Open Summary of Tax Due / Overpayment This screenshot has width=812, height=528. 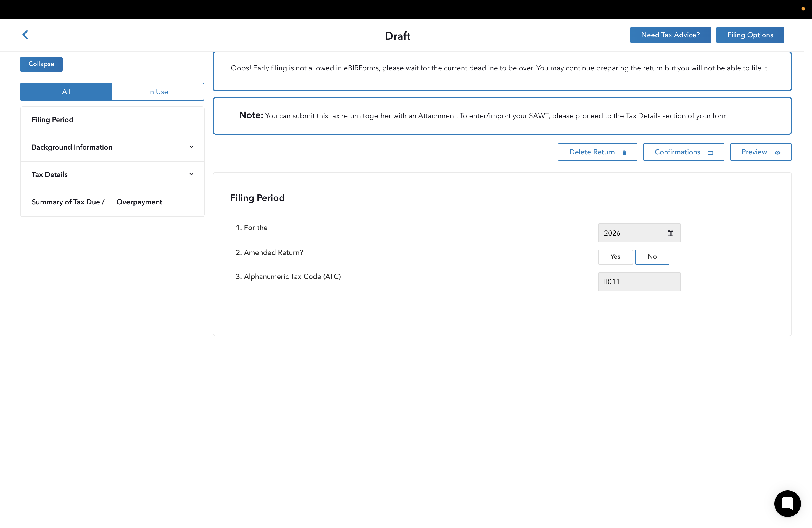[97, 202]
